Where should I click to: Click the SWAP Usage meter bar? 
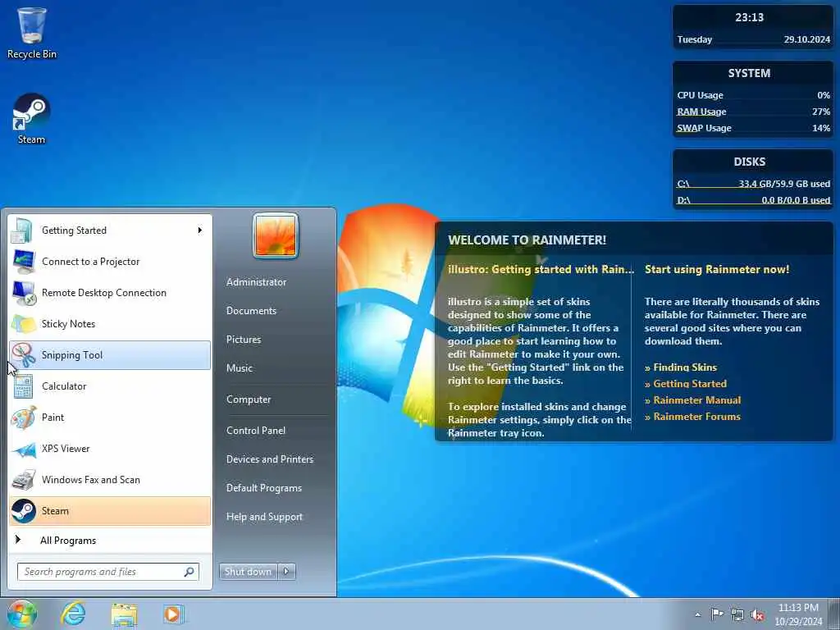coord(753,133)
